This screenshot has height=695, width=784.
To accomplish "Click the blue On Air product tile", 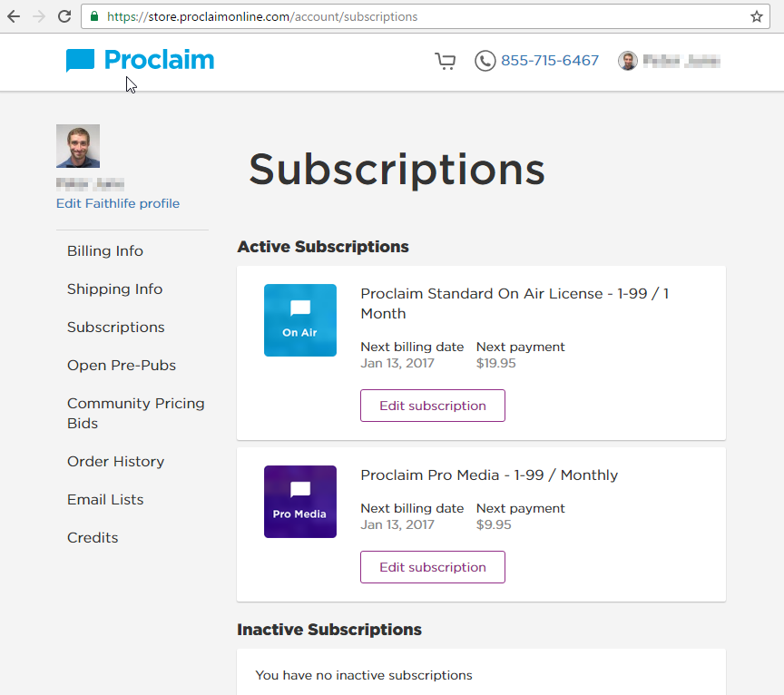I will pyautogui.click(x=300, y=320).
